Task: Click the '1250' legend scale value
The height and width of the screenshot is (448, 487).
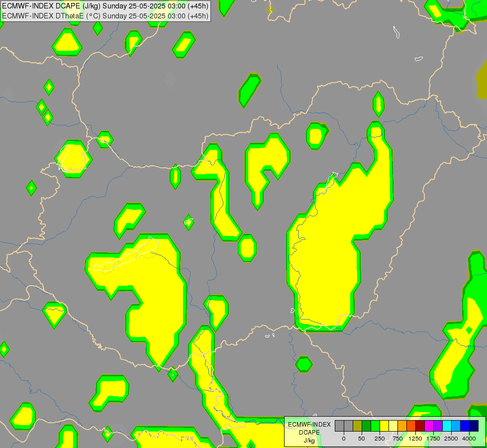Action: click(x=415, y=439)
